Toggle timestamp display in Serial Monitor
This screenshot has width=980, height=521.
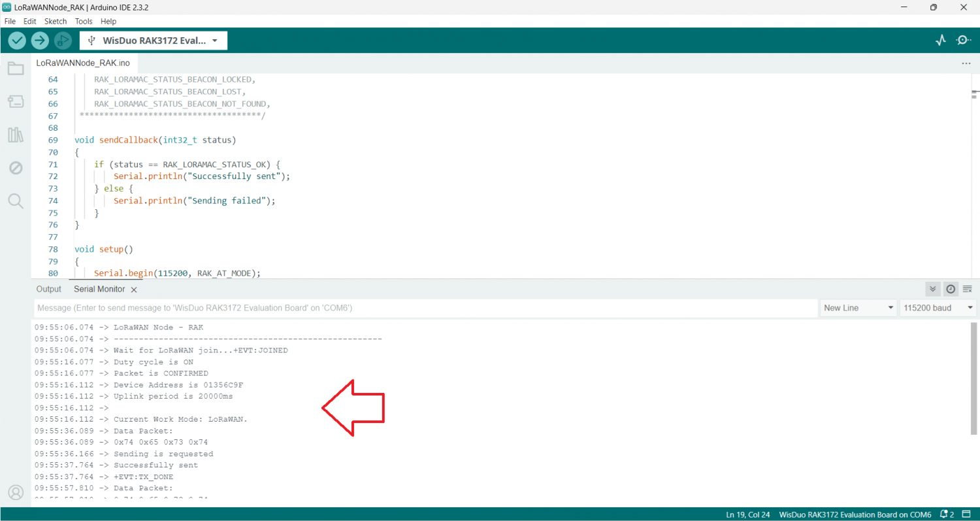pyautogui.click(x=951, y=289)
